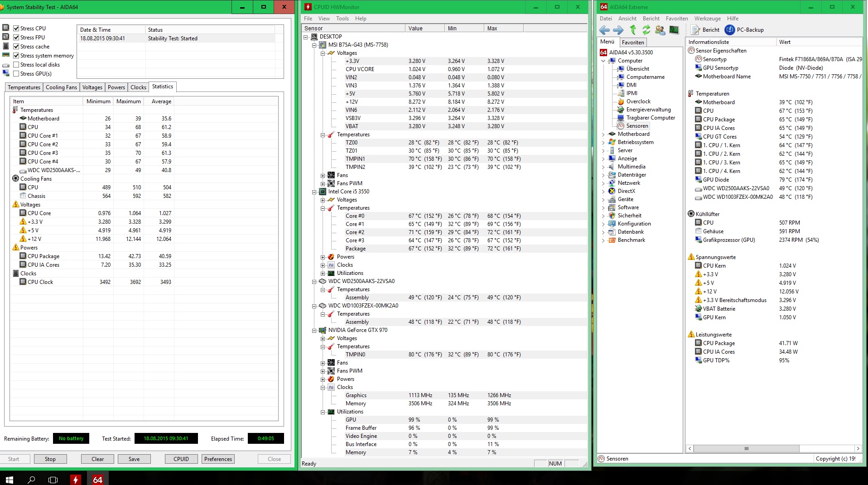The width and height of the screenshot is (868, 485).
Task: Open taskbar search magnifier
Action: [x=31, y=480]
